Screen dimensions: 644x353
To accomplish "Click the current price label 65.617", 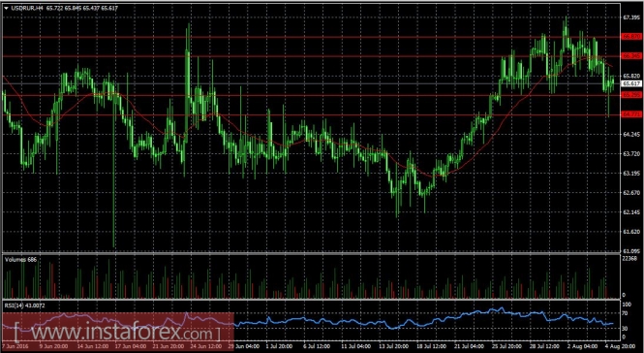I will click(630, 83).
